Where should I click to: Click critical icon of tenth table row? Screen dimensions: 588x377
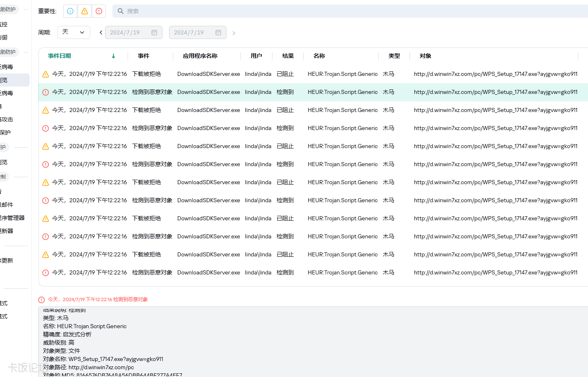point(46,237)
